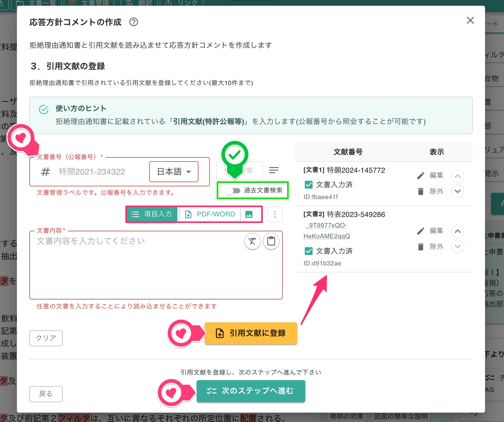Click the [文書1] 特願2024-145772 title
This screenshot has width=504, height=422.
click(344, 170)
